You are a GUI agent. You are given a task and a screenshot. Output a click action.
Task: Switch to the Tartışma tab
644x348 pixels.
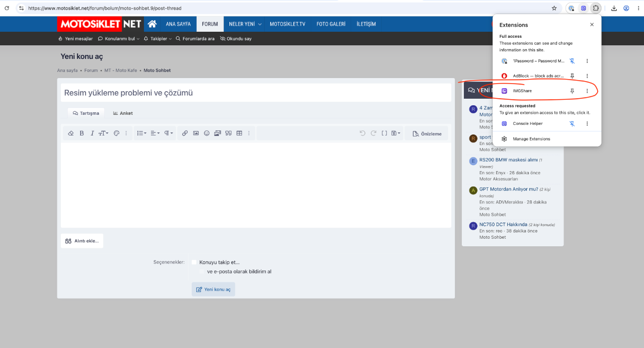click(x=86, y=113)
